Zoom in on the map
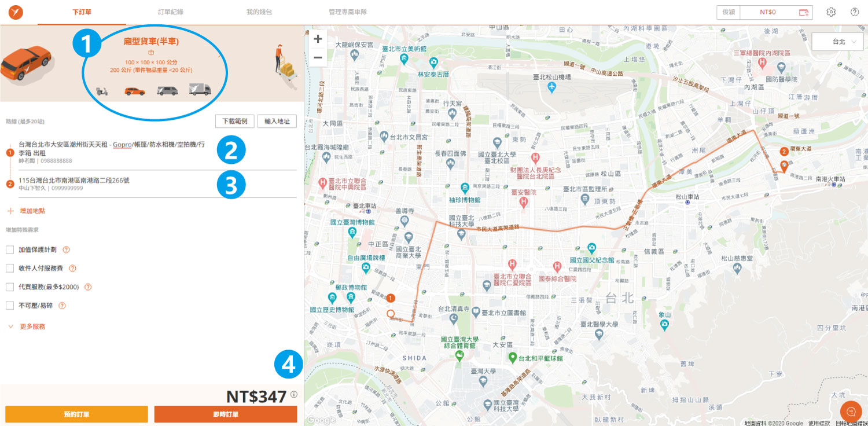Viewport: 868px width, 426px height. point(318,39)
